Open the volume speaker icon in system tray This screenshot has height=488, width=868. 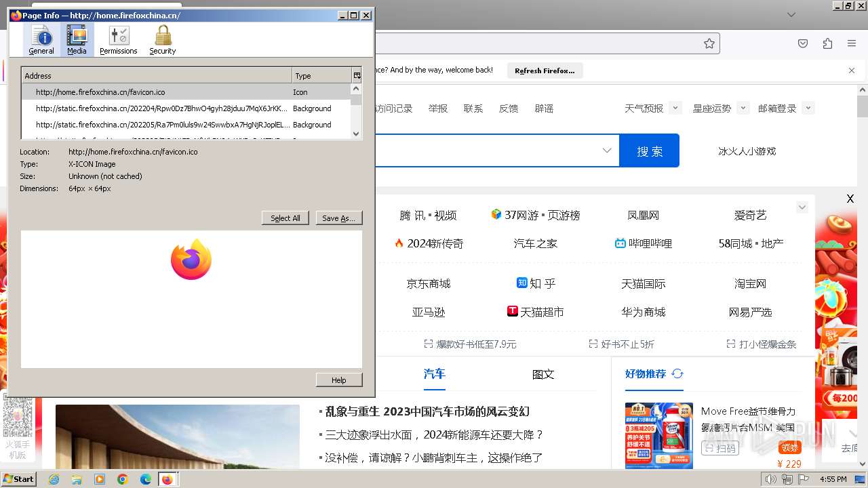pos(770,479)
